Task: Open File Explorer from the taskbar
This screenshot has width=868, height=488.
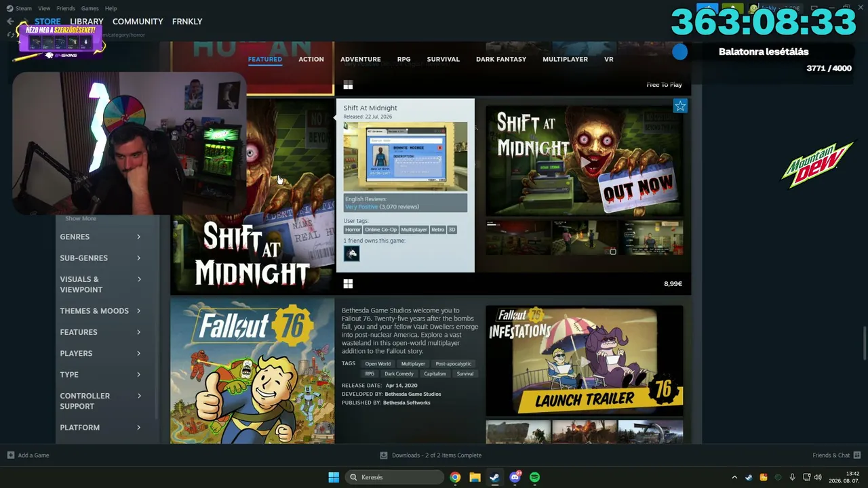Action: (475, 477)
